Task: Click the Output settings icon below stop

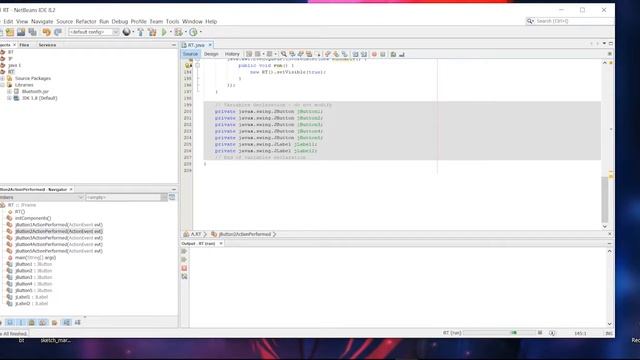Action: coord(184,277)
